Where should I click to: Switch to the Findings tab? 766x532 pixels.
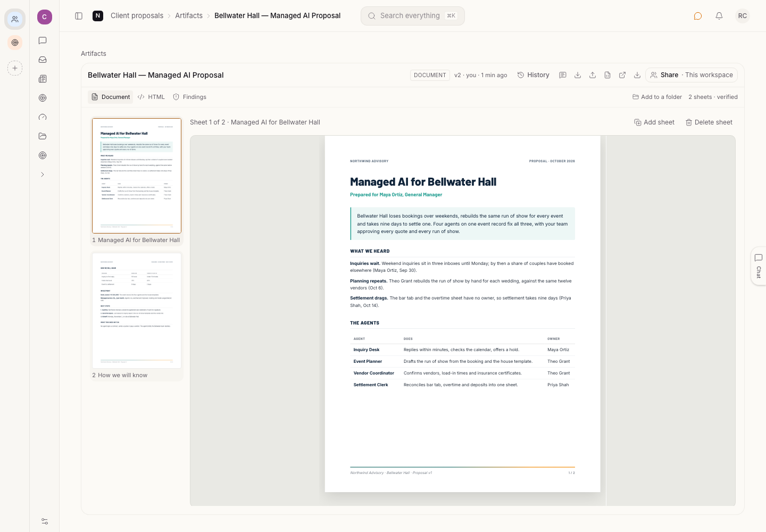coord(190,97)
